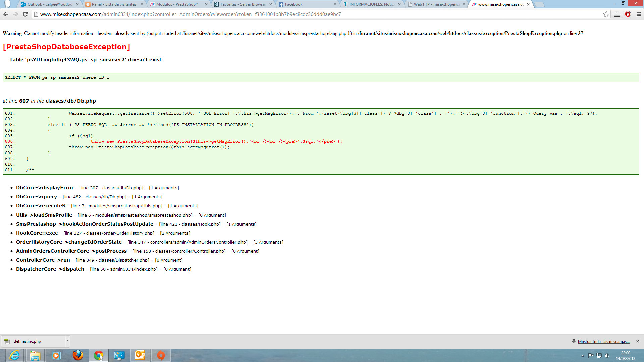644x362 pixels.
Task: Bookmark page with star icon
Action: [x=606, y=14]
